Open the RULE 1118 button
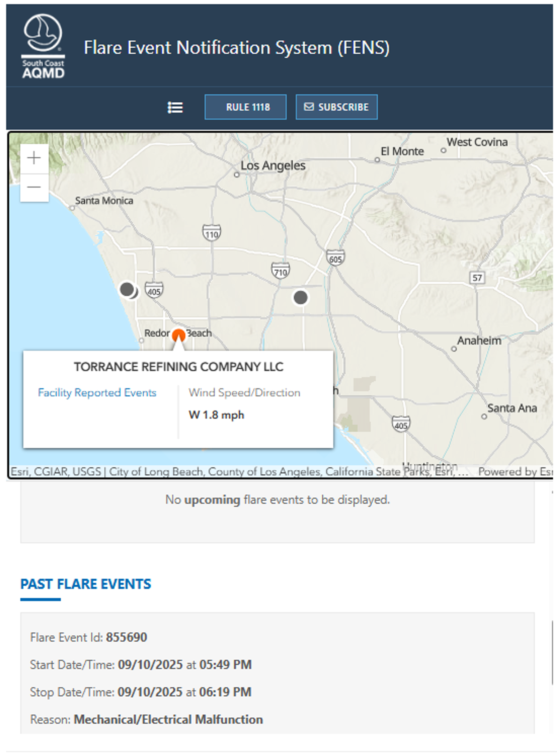 [x=245, y=107]
